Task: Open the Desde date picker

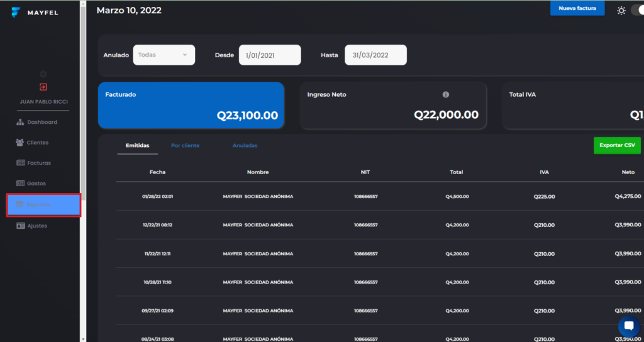Action: click(269, 55)
